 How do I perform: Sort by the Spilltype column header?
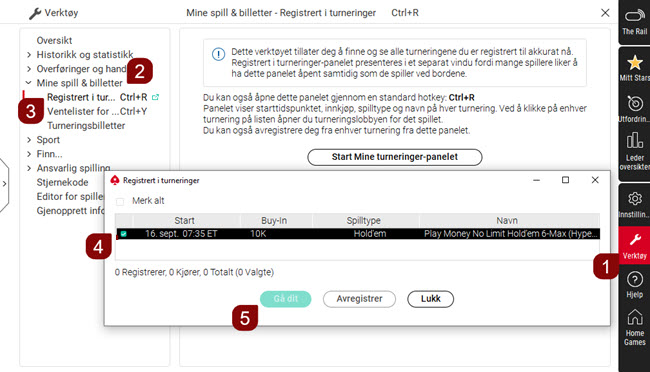pyautogui.click(x=364, y=220)
